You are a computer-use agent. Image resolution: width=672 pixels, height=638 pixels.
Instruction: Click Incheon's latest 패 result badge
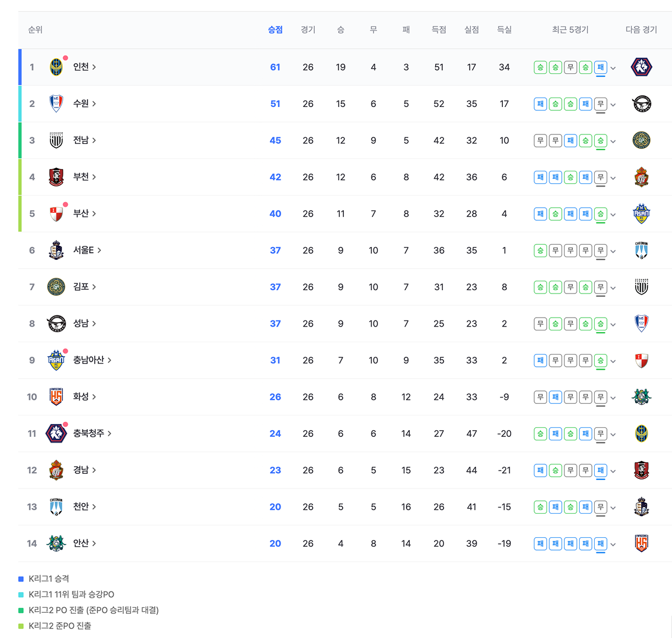click(x=600, y=67)
